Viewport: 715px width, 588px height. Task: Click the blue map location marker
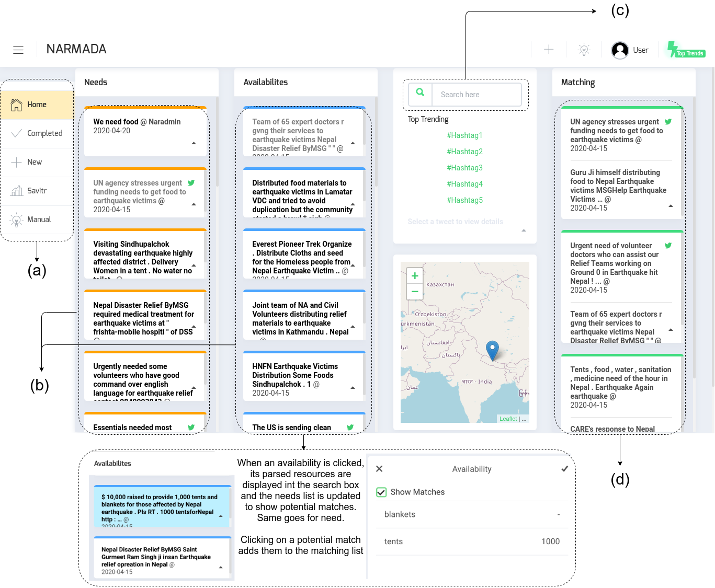(492, 350)
